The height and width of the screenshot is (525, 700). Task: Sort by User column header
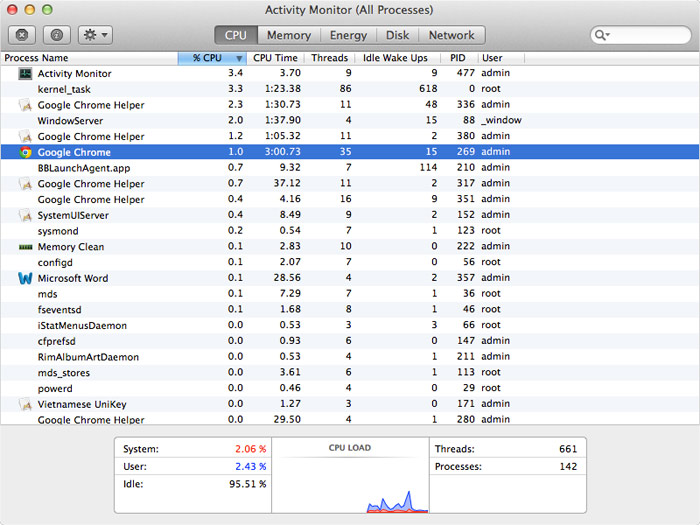[x=501, y=58]
